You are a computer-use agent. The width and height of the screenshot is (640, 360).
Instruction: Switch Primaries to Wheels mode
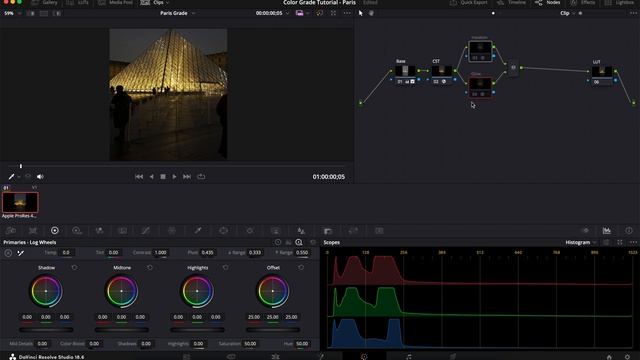[x=278, y=242]
